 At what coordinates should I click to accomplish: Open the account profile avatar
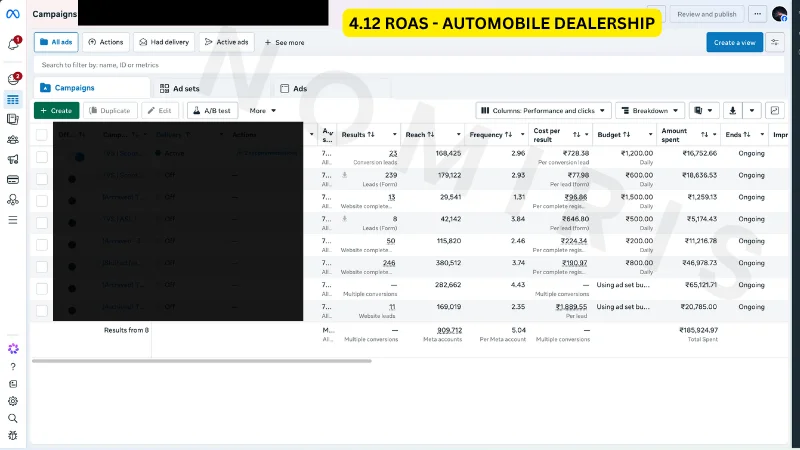780,14
